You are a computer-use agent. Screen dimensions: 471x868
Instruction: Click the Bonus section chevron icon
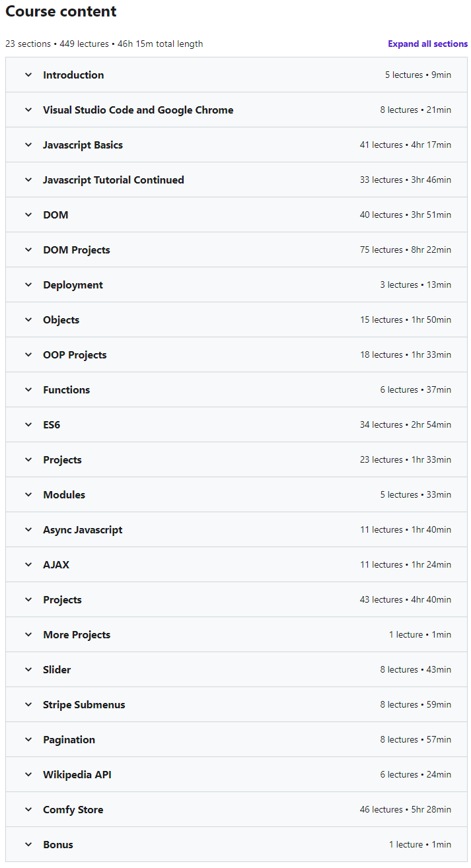tap(28, 845)
